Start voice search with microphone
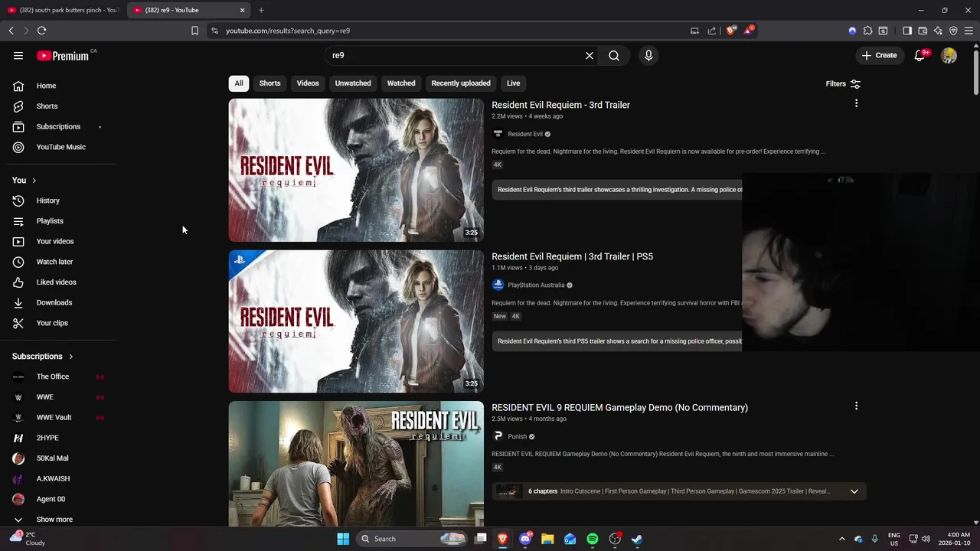This screenshot has height=551, width=980. coord(648,55)
